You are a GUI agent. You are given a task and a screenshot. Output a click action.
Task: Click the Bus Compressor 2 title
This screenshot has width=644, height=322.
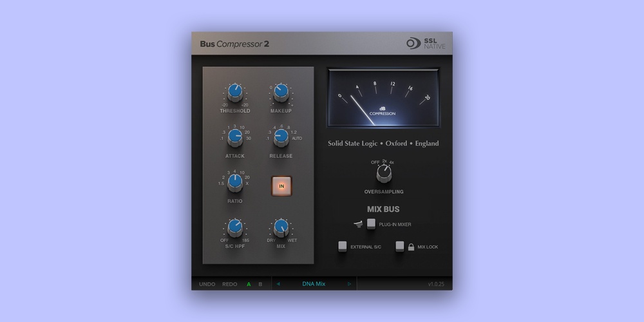[234, 44]
